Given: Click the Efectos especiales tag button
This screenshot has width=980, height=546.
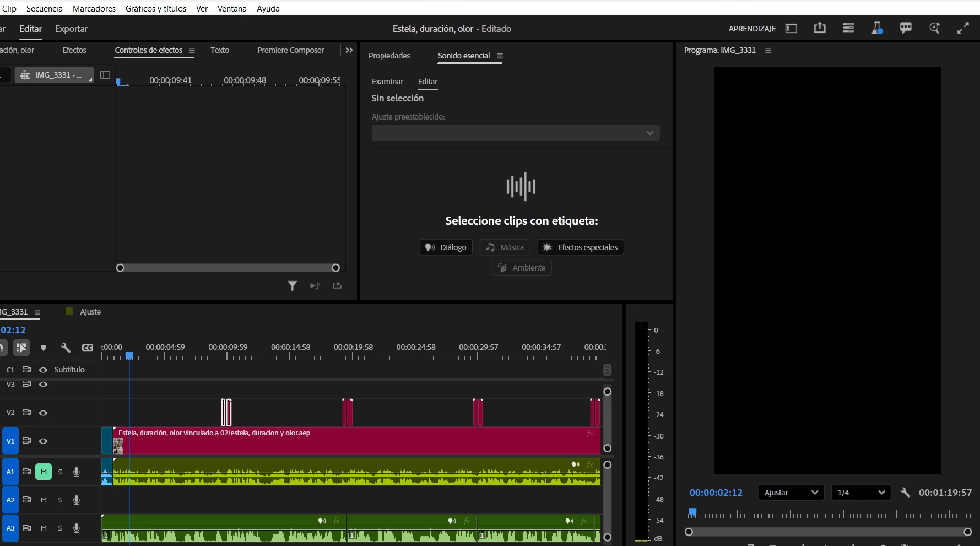Looking at the screenshot, I should tap(581, 247).
